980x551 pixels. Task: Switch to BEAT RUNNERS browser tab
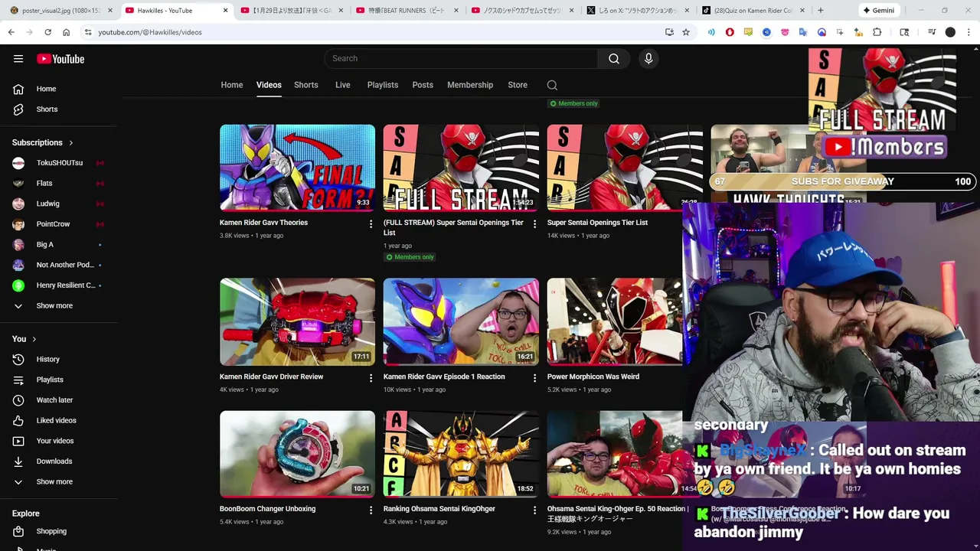[x=407, y=11]
